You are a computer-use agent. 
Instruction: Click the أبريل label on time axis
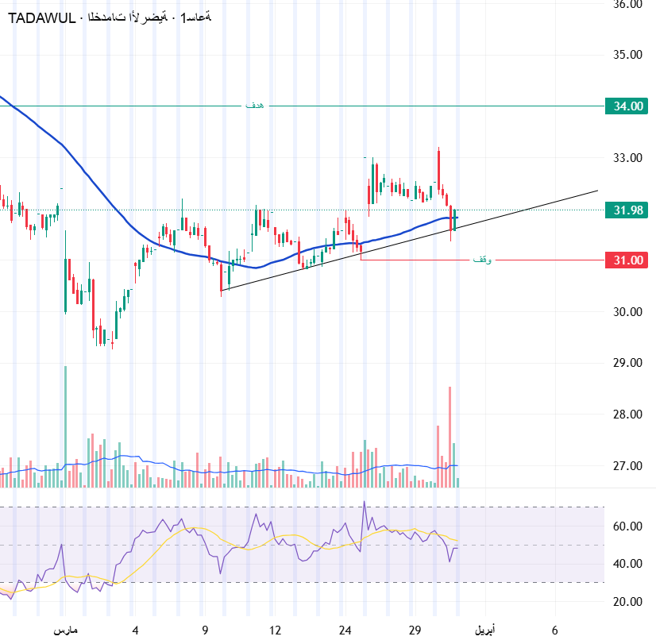pos(484,630)
